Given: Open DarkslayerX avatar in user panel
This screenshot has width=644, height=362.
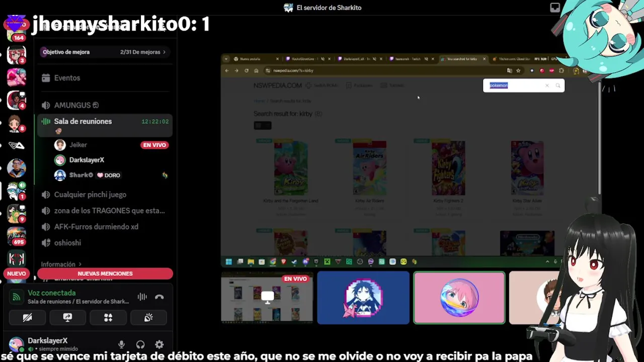Looking at the screenshot, I should [x=16, y=344].
